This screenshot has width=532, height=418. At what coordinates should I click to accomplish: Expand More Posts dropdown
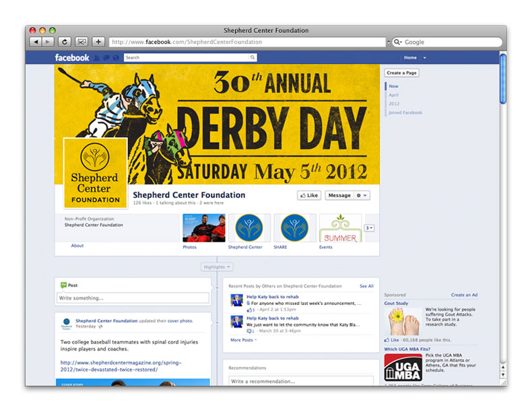243,340
